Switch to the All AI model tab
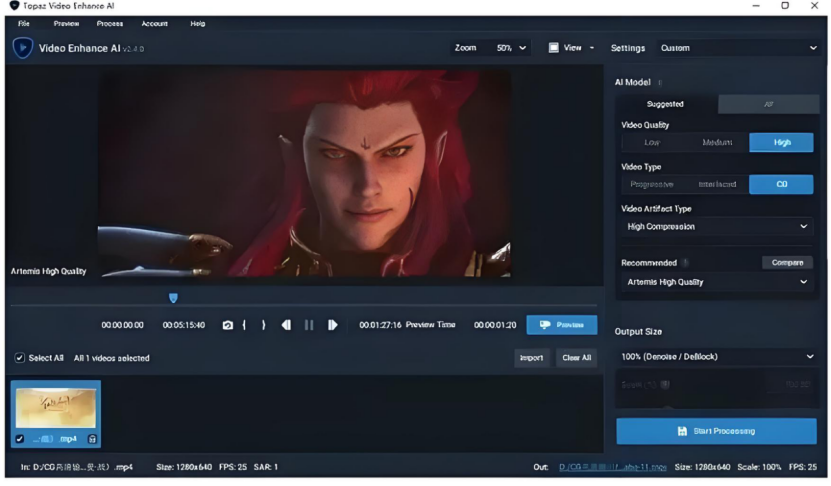The height and width of the screenshot is (486, 831). pyautogui.click(x=768, y=104)
